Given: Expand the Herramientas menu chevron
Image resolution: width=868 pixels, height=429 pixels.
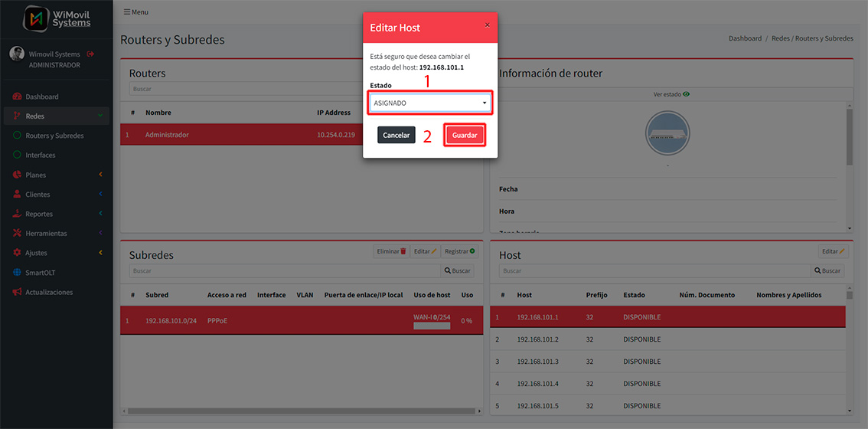Looking at the screenshot, I should [x=100, y=234].
